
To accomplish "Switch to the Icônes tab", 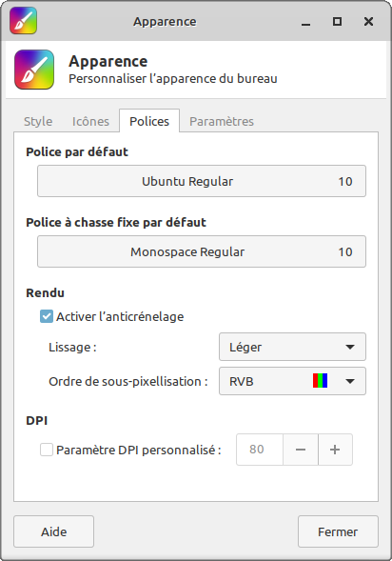I will pos(90,121).
